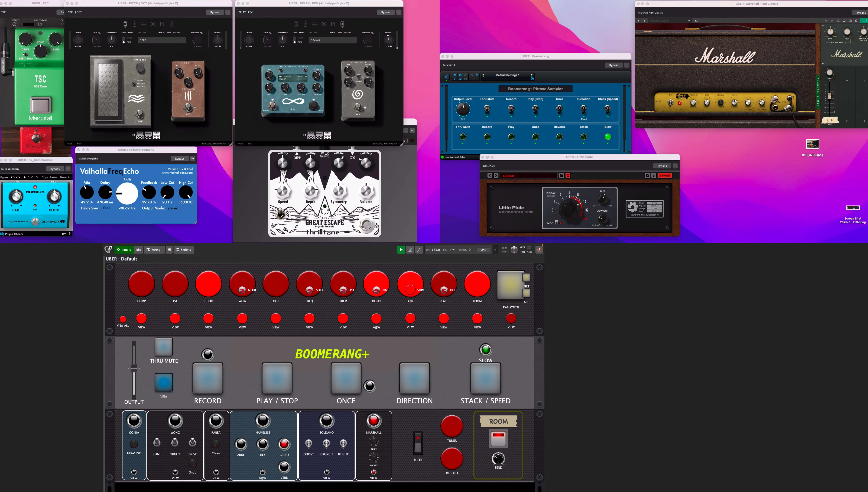Open the wrench tuner tool icon
Image resolution: width=868 pixels, height=492 pixels.
click(x=419, y=250)
